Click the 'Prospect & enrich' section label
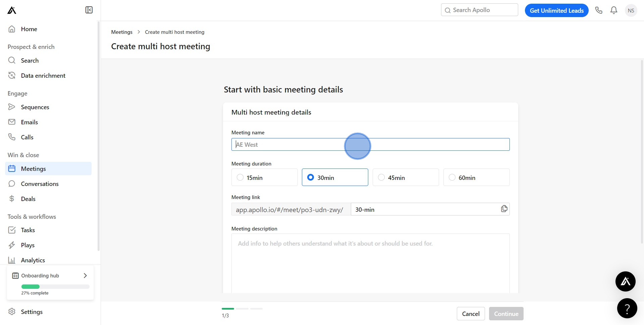Screen dimensions: 644x325 click(x=31, y=47)
